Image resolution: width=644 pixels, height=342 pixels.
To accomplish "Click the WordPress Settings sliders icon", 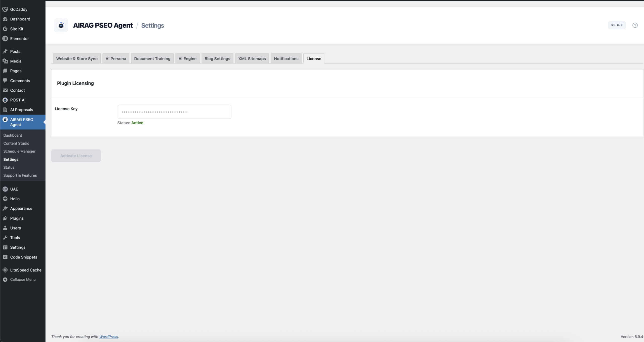I will pyautogui.click(x=5, y=247).
